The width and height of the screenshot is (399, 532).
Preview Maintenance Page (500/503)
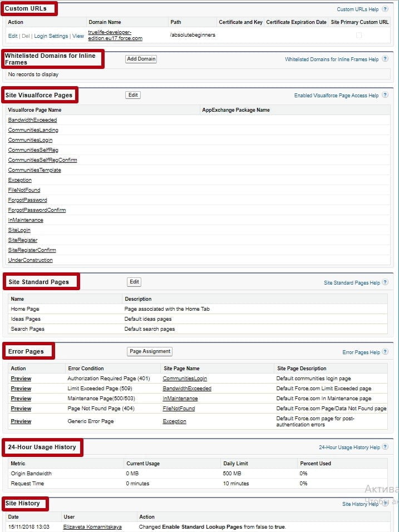pyautogui.click(x=21, y=399)
